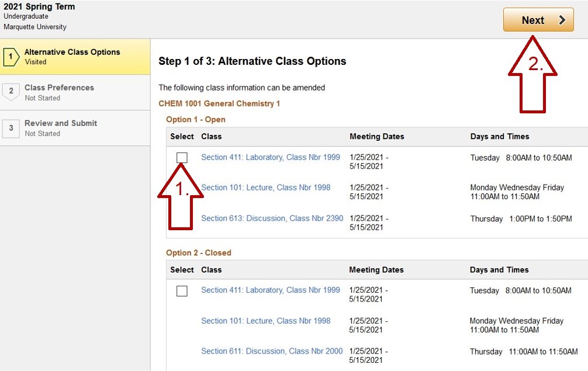Viewport: 588px width, 371px height.
Task: Open Section 613 Discussion Class Nbr 2390
Action: (272, 218)
